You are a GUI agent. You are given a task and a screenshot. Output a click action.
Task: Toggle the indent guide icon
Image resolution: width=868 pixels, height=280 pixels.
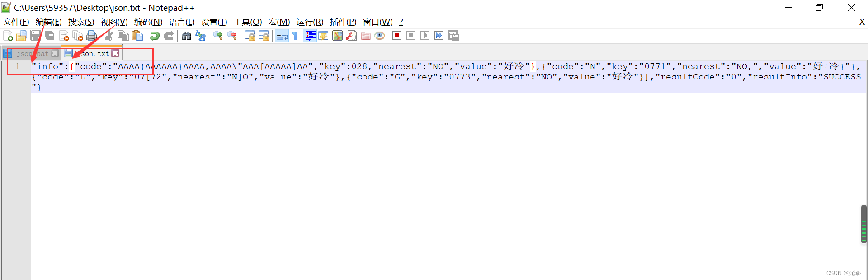[x=310, y=36]
